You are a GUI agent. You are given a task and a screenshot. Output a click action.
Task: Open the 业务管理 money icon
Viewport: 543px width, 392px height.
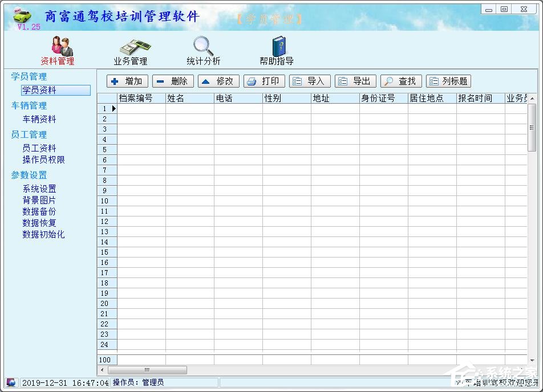(135, 47)
